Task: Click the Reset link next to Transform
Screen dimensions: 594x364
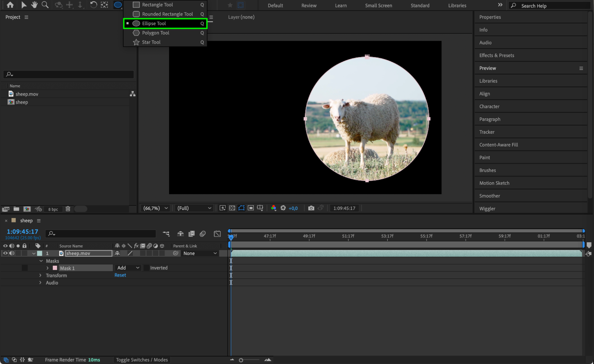Action: [120, 275]
